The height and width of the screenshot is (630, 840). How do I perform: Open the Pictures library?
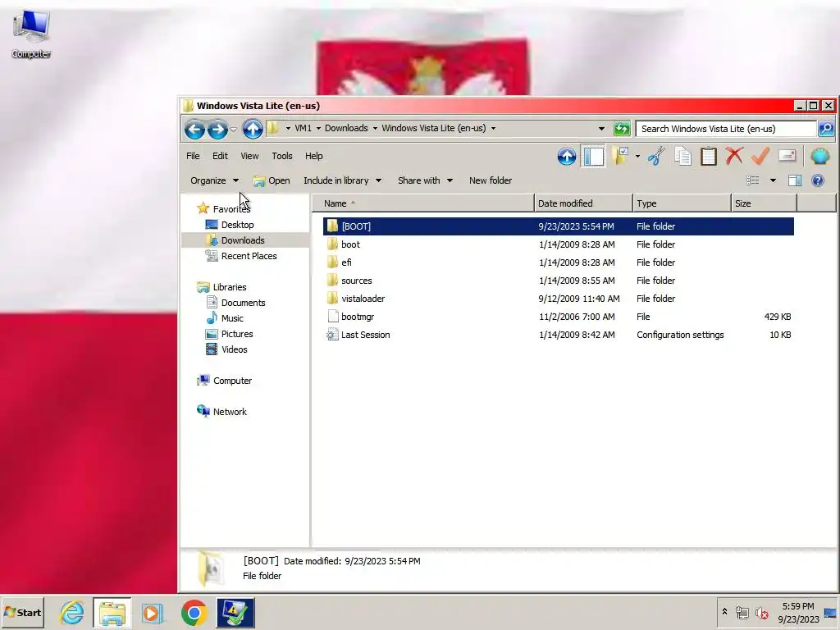pos(237,334)
